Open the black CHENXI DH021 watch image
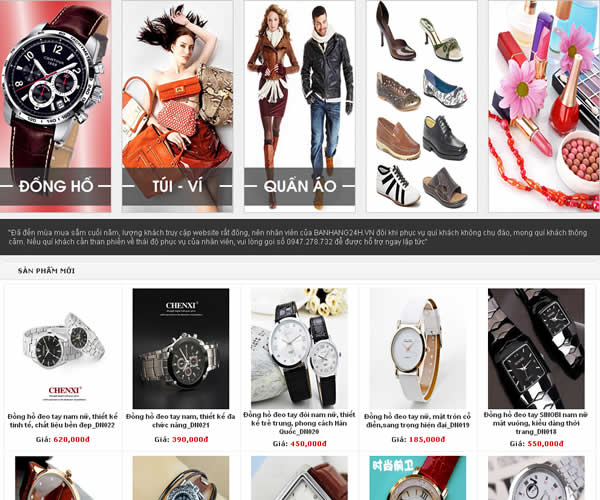The image size is (600, 500). click(x=181, y=349)
